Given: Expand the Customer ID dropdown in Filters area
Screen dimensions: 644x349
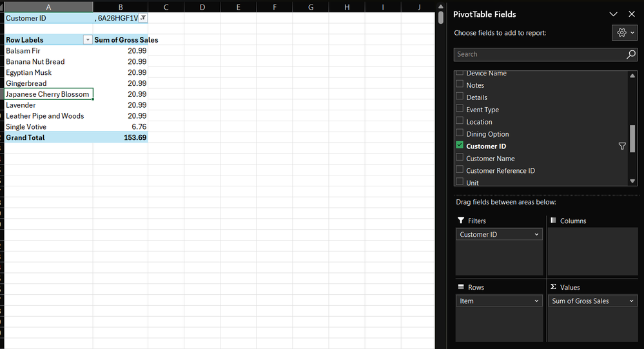Looking at the screenshot, I should (x=536, y=235).
